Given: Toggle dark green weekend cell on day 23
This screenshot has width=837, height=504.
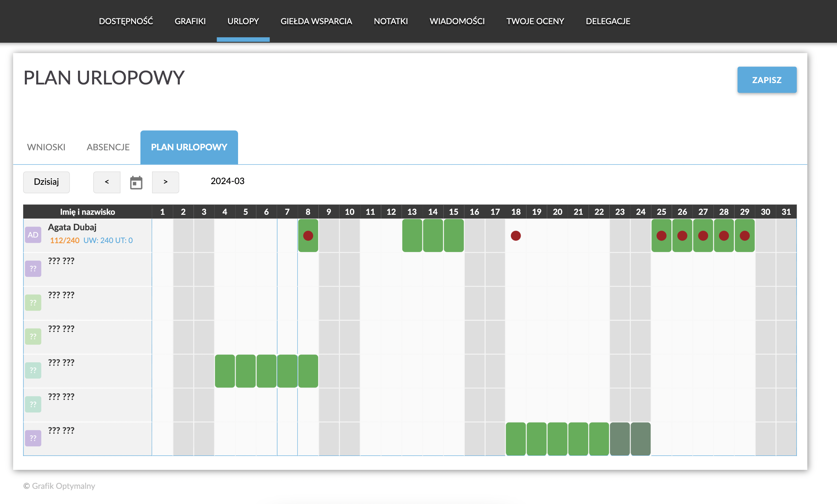Looking at the screenshot, I should pos(620,439).
